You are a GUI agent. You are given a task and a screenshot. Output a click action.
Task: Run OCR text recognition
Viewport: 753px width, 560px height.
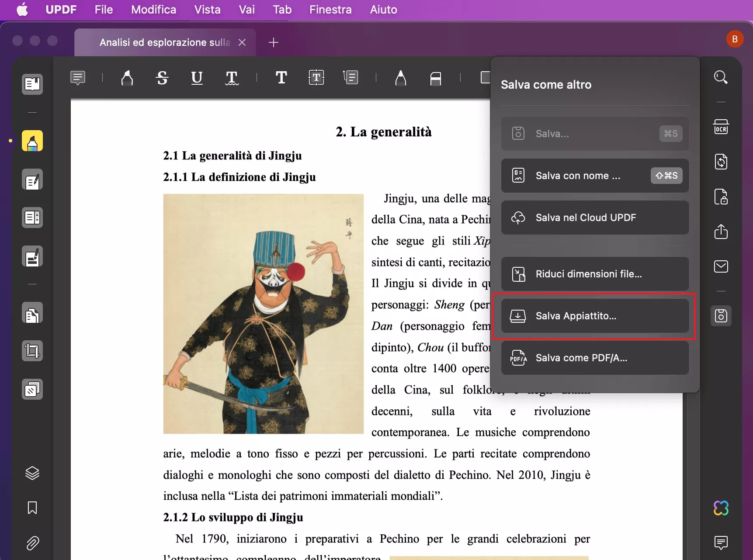721,127
